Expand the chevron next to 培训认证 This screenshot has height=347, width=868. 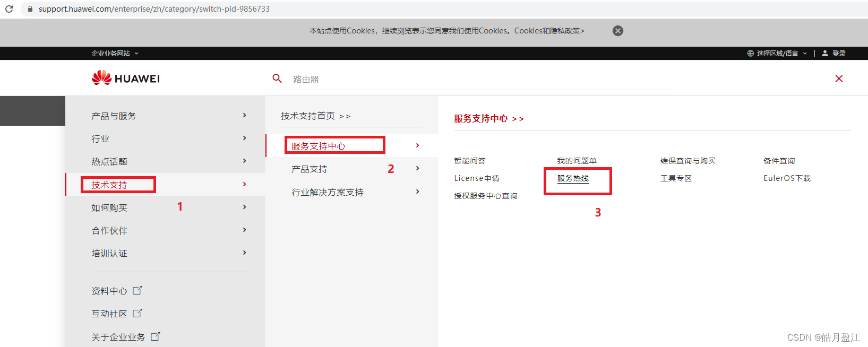click(244, 253)
